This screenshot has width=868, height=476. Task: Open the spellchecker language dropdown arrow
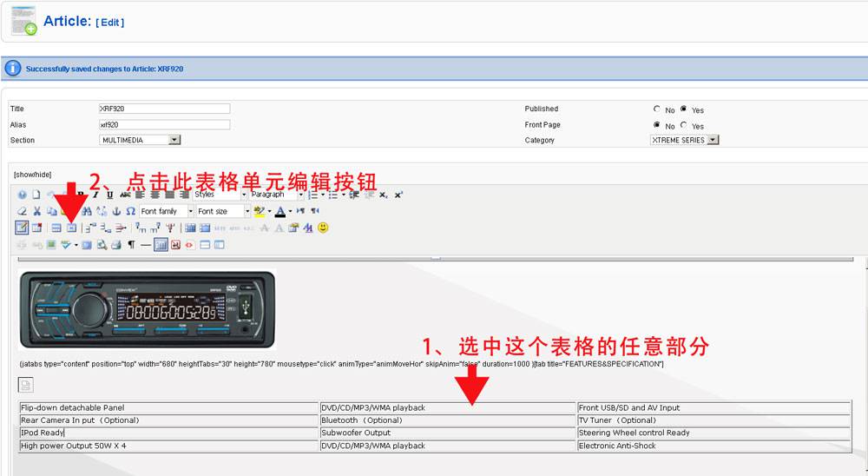pos(76,245)
